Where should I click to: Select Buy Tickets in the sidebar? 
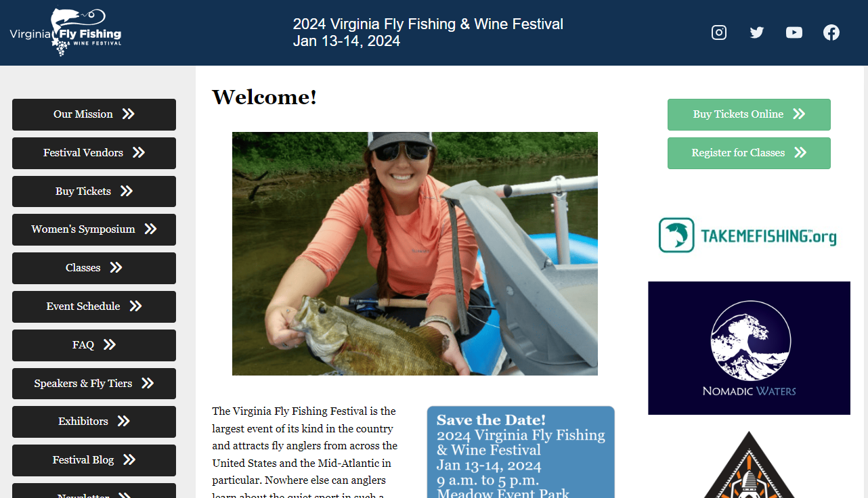(94, 191)
